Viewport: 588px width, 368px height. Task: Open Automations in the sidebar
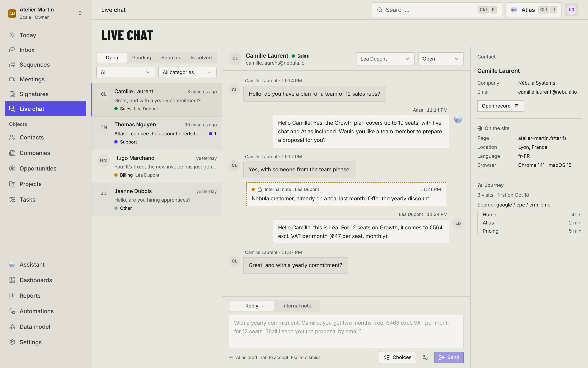tap(46, 311)
